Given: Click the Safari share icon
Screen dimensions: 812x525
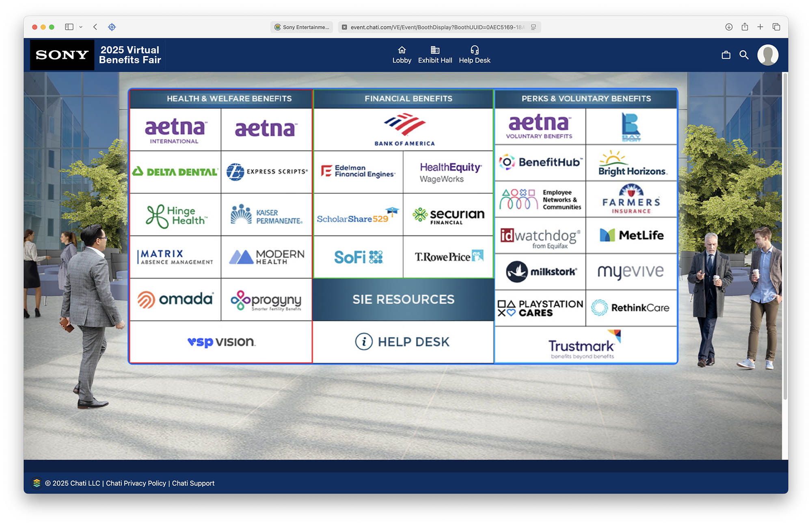Looking at the screenshot, I should (x=745, y=27).
